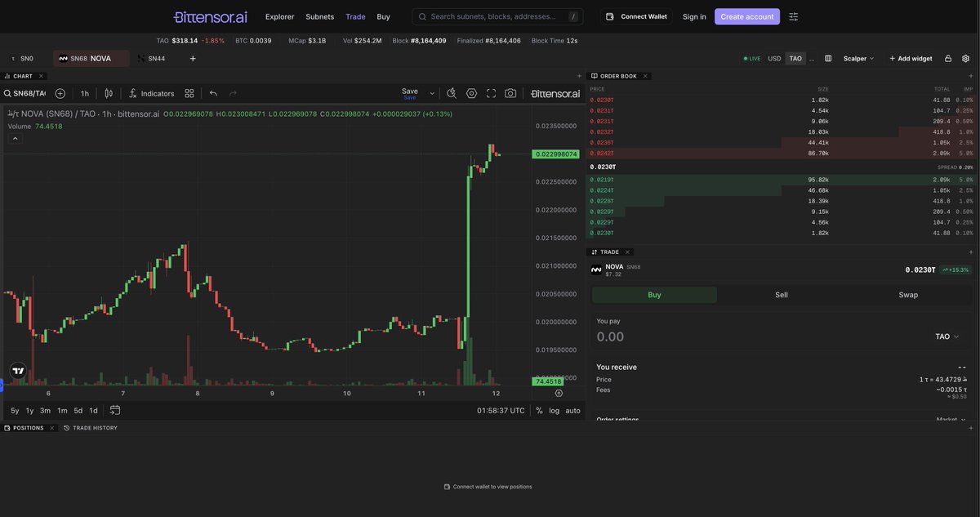Select the Swap option

point(908,295)
